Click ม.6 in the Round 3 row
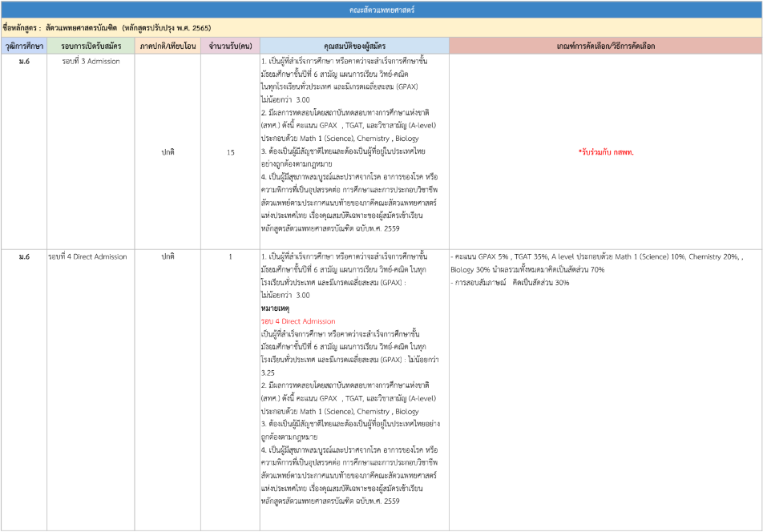 click(24, 61)
